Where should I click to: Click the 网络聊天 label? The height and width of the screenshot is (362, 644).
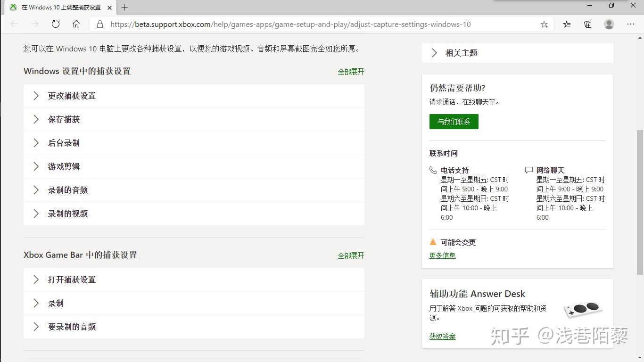pos(551,170)
